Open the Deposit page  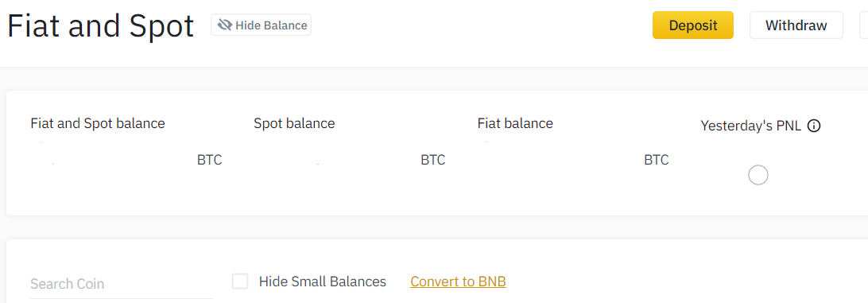pos(693,25)
